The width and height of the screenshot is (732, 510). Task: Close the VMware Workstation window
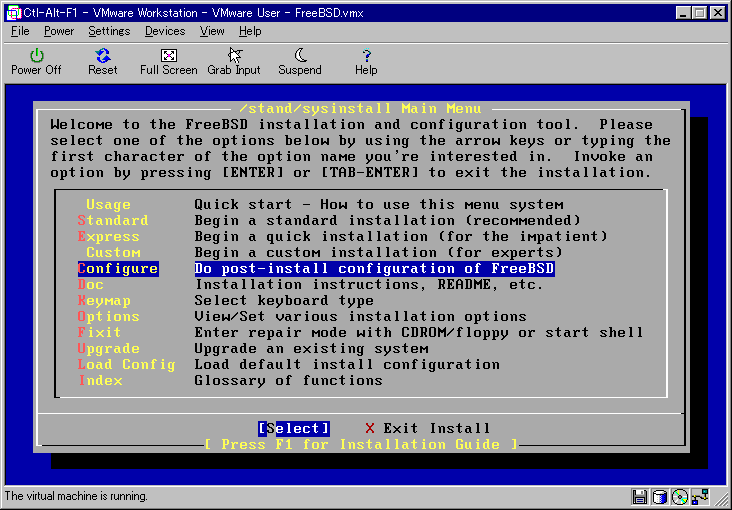tap(718, 13)
